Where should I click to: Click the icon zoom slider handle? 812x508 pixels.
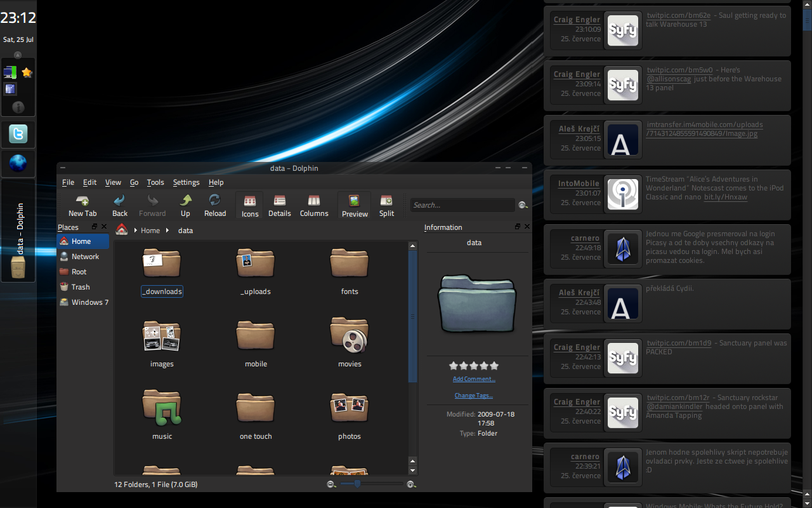point(357,484)
